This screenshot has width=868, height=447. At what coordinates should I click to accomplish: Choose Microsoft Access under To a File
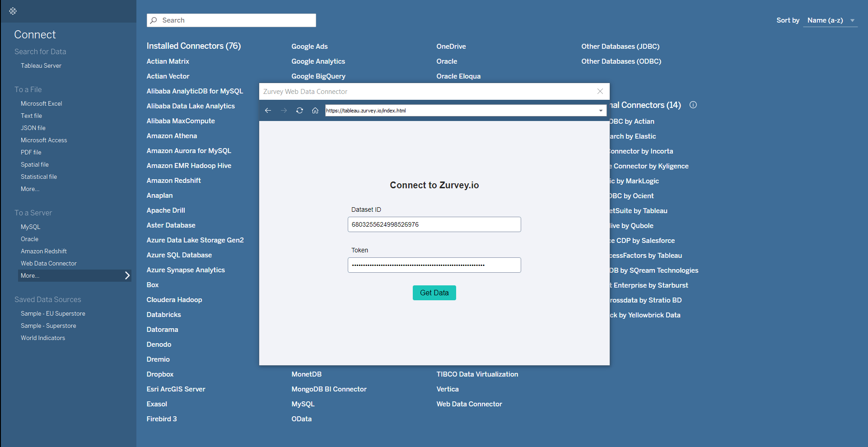pyautogui.click(x=44, y=140)
